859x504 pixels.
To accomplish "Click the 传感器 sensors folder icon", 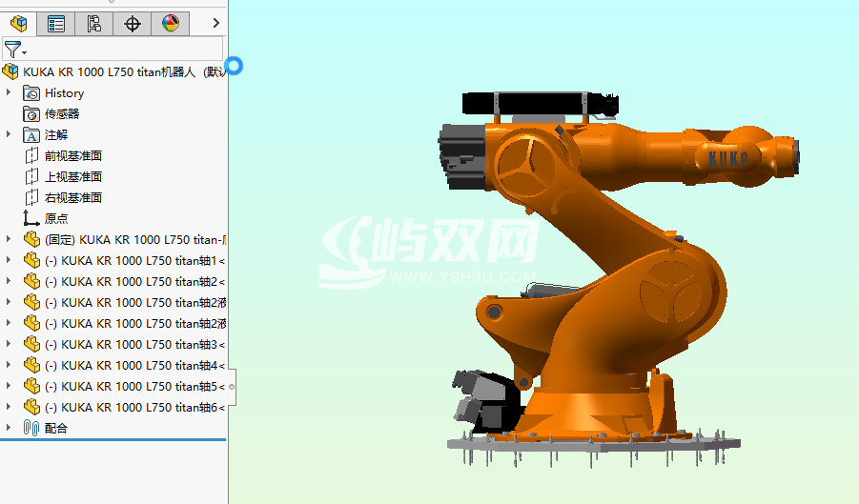I will pos(31,113).
